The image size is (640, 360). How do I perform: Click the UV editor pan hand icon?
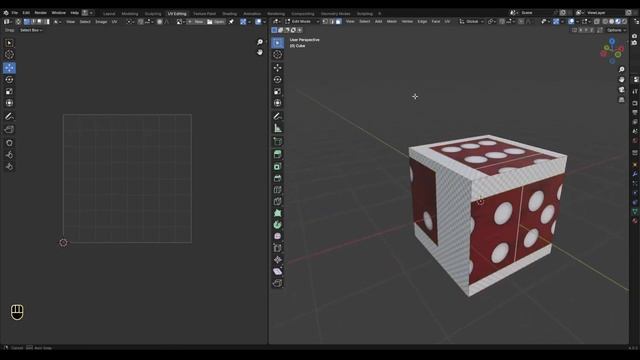260,52
